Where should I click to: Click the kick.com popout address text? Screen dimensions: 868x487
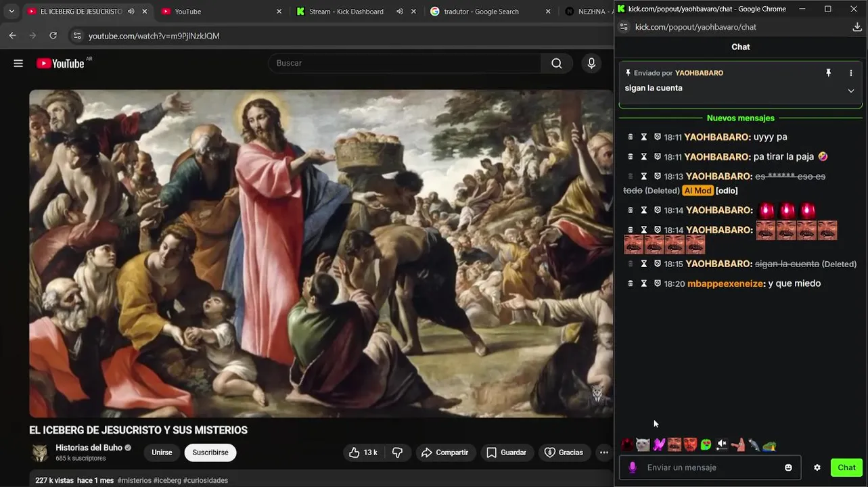695,27
